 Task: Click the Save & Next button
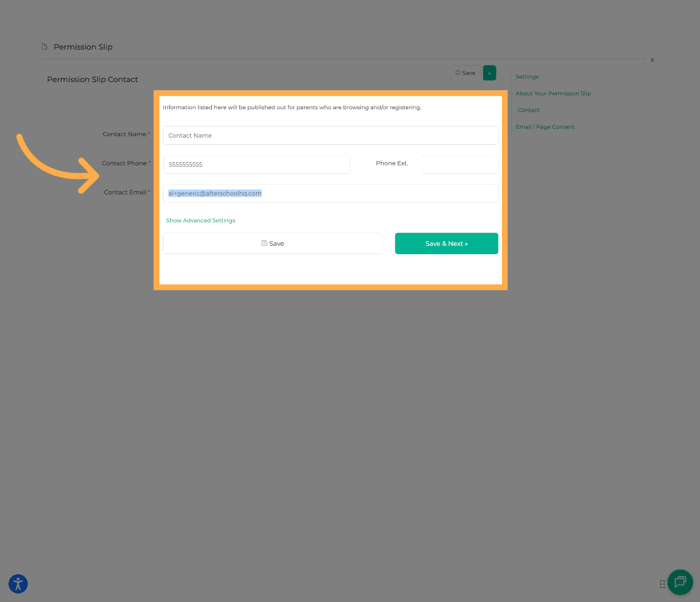(446, 243)
